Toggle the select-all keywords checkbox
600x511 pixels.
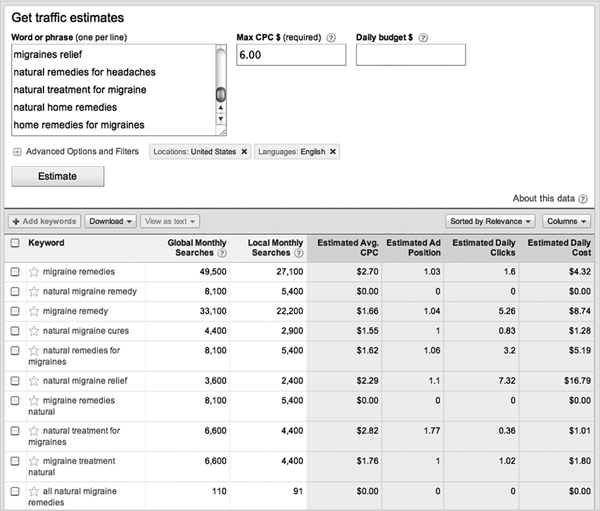coord(15,243)
